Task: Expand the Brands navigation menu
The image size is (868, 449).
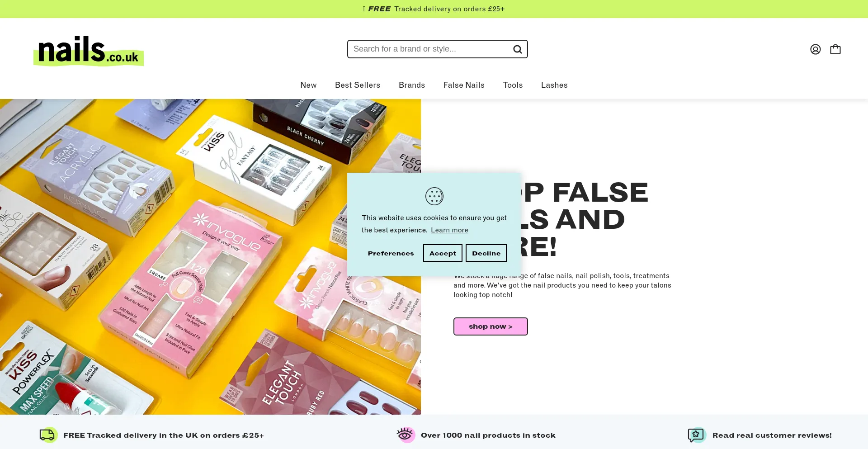Action: (412, 85)
